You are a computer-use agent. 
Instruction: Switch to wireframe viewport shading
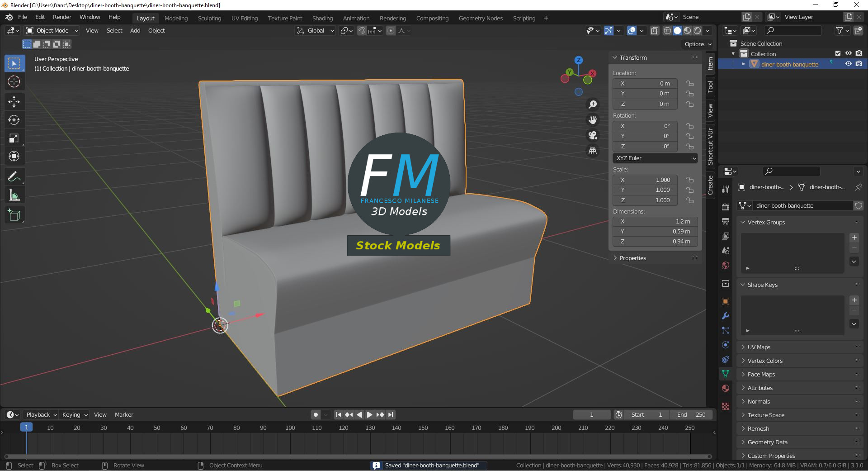667,31
